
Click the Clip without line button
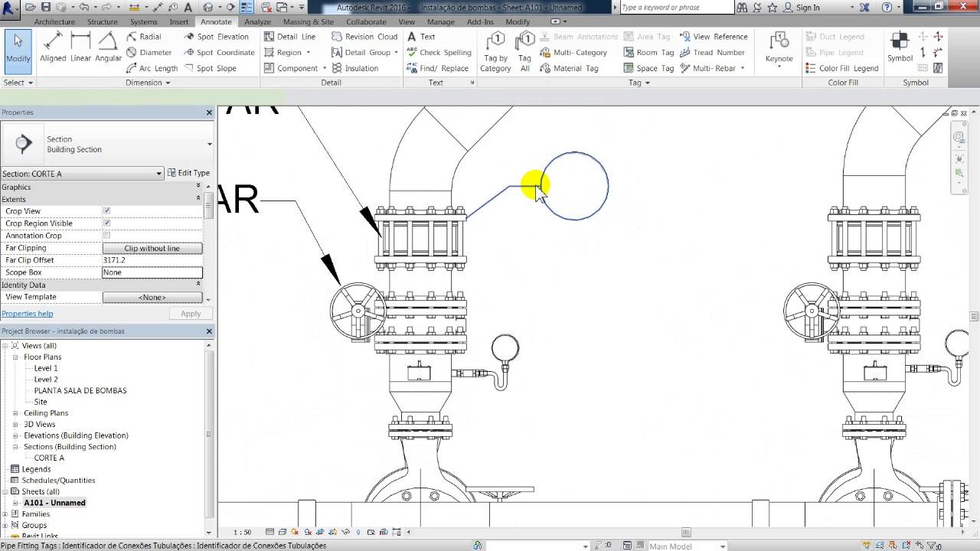(x=152, y=248)
